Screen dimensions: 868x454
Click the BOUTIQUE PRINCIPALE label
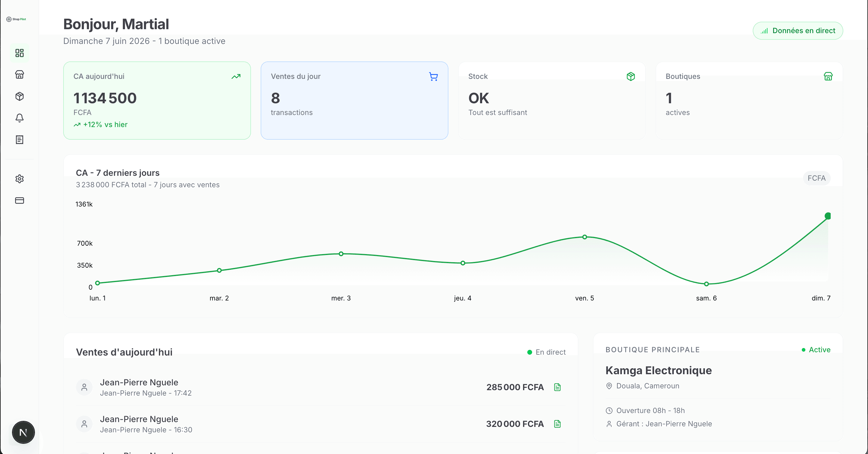(x=653, y=350)
